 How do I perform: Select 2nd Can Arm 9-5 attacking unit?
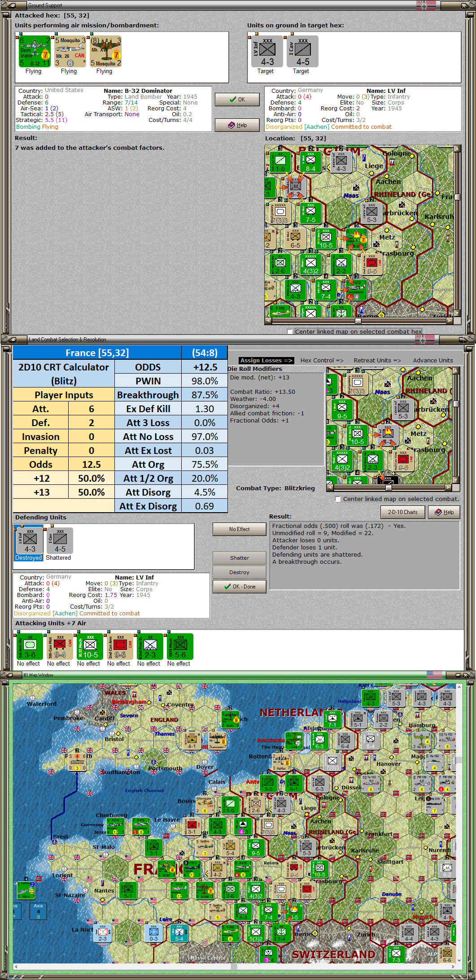[120, 646]
